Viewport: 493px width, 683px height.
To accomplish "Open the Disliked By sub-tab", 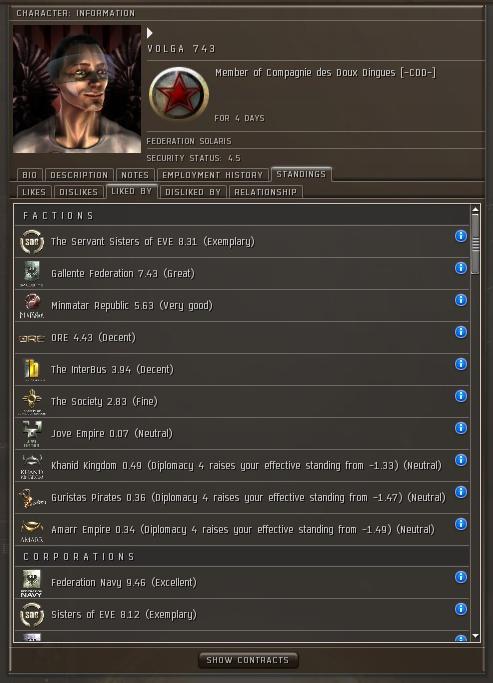I will click(x=193, y=192).
